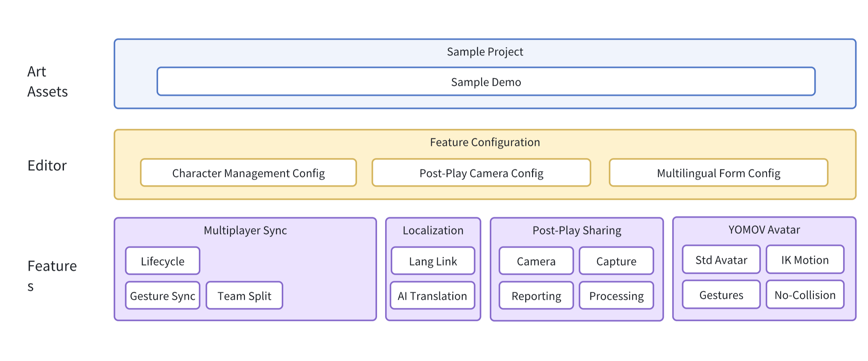This screenshot has height=361, width=868.
Task: Select the Std Avatar box
Action: 721,259
